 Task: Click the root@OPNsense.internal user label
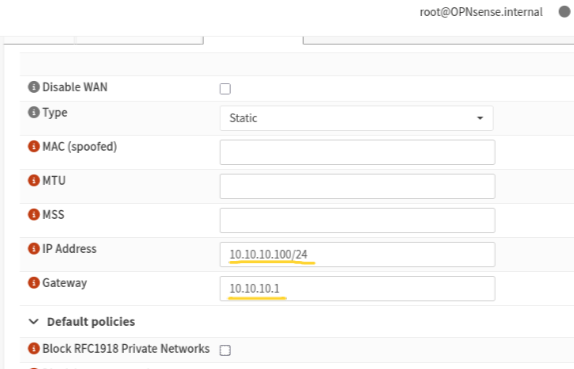481,12
